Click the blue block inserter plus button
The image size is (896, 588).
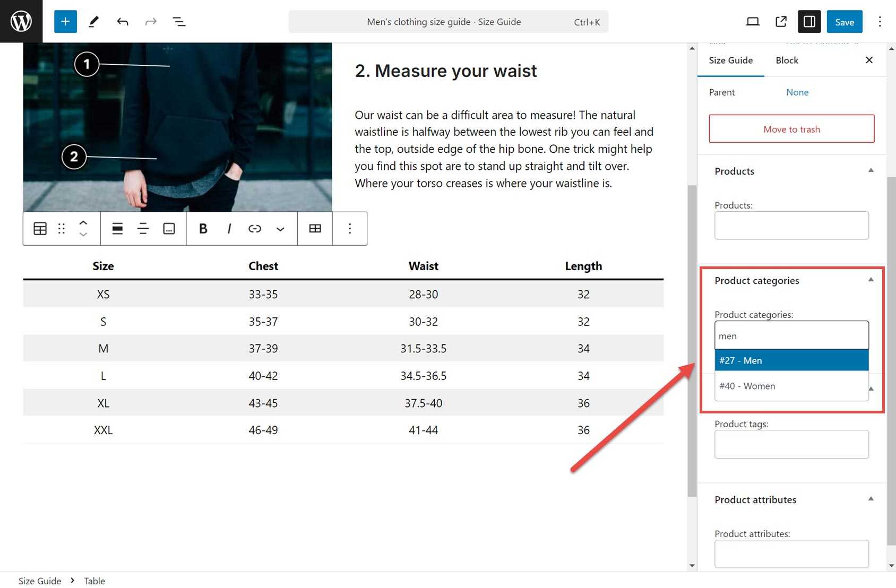[x=65, y=21]
